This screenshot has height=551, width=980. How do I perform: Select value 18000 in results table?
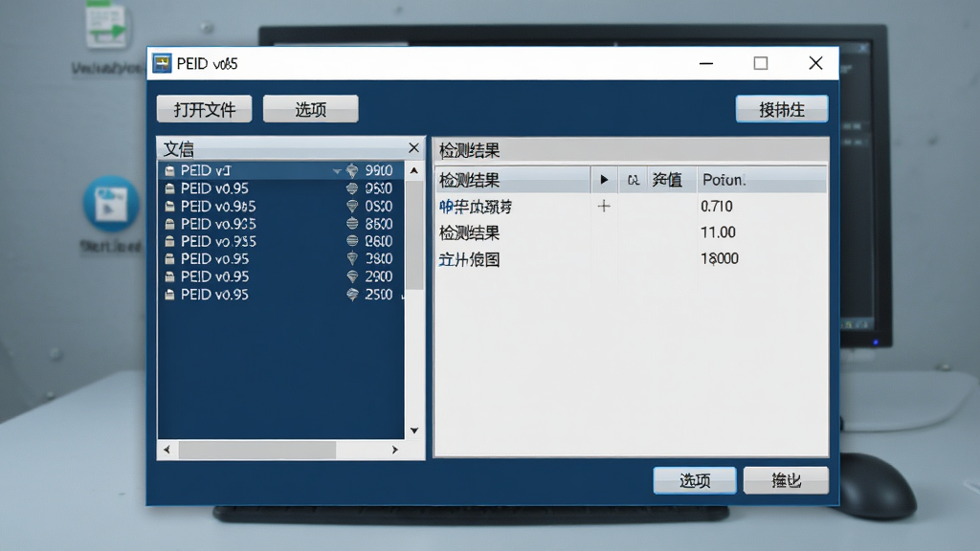(720, 258)
